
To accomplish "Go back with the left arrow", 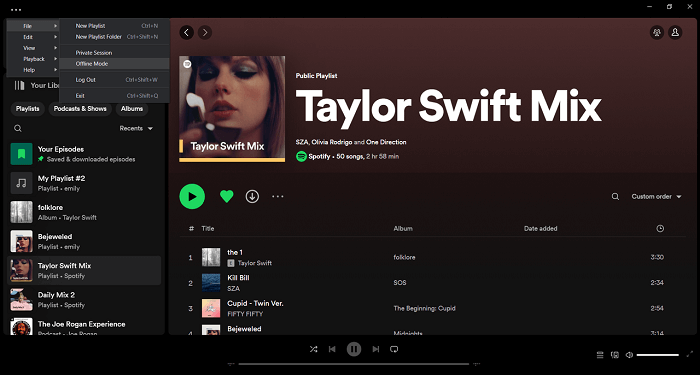I will 187,32.
